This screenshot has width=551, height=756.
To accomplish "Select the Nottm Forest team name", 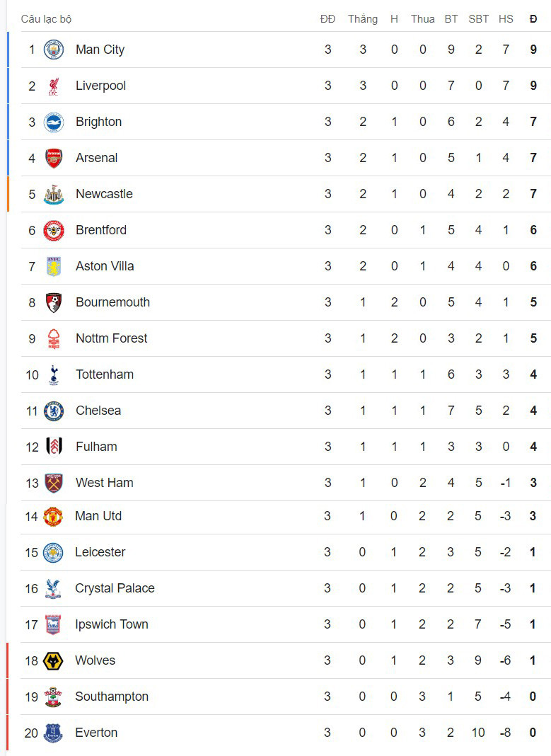I will 111,338.
